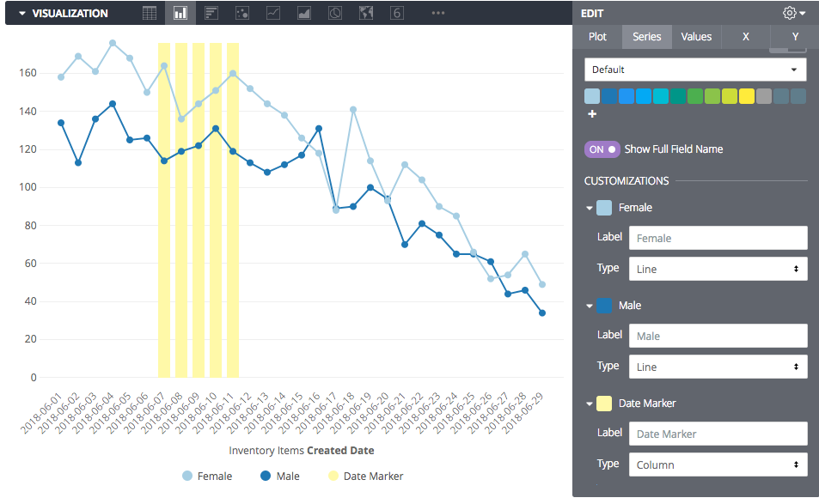819x504 pixels.
Task: Click the Date Marker legend label
Action: coord(374,476)
